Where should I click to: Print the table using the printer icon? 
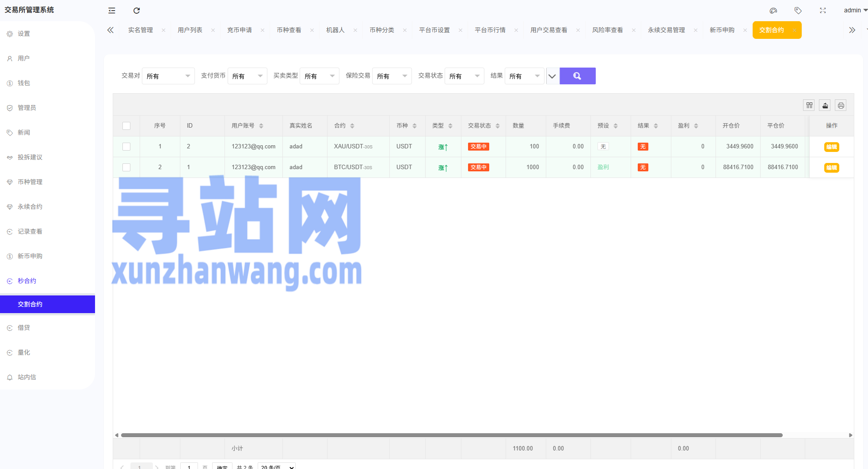pos(841,106)
